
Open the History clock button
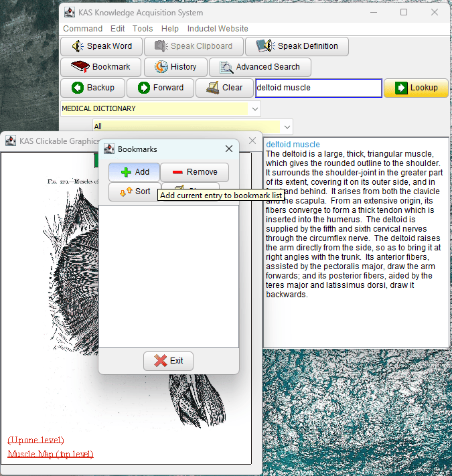click(x=175, y=67)
